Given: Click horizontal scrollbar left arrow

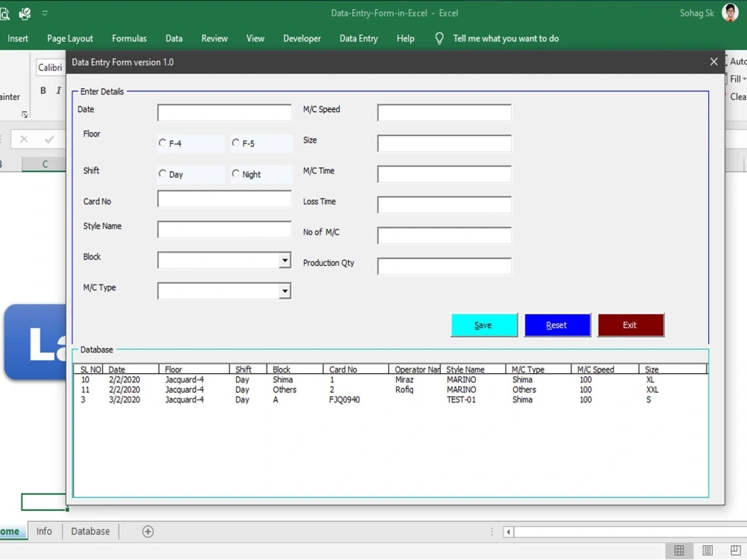Looking at the screenshot, I should pos(508,532).
